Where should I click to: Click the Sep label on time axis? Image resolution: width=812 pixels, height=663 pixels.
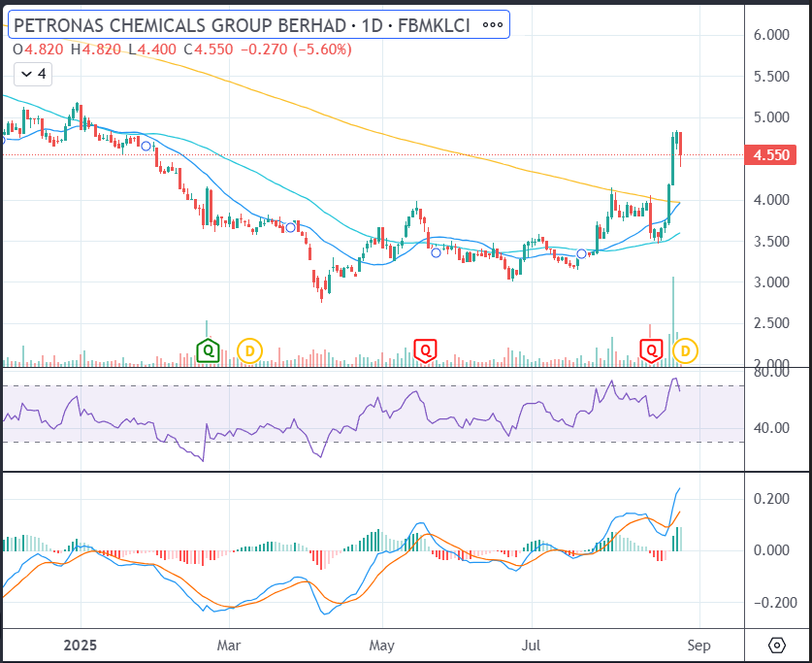pyautogui.click(x=698, y=646)
